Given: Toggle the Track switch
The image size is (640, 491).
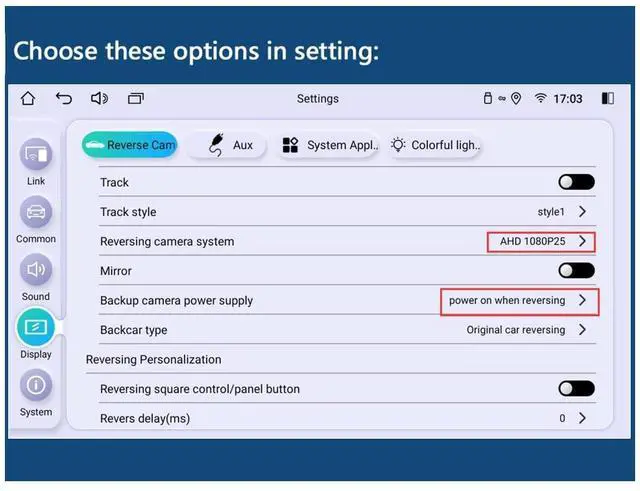Looking at the screenshot, I should click(576, 182).
